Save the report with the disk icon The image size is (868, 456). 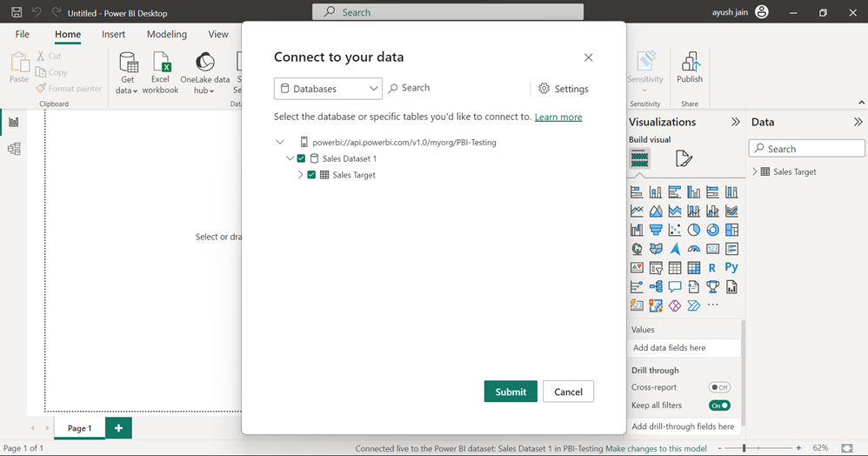tap(17, 12)
